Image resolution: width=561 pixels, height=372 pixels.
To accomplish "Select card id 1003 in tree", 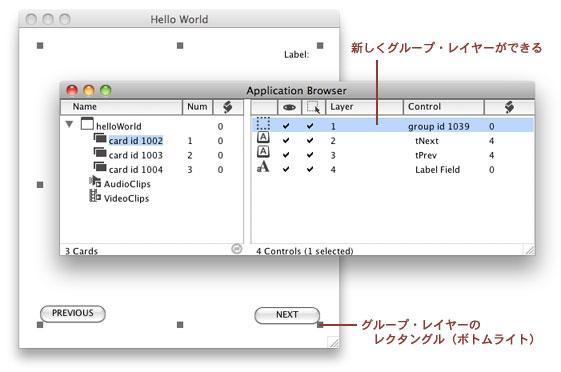I will (136, 155).
